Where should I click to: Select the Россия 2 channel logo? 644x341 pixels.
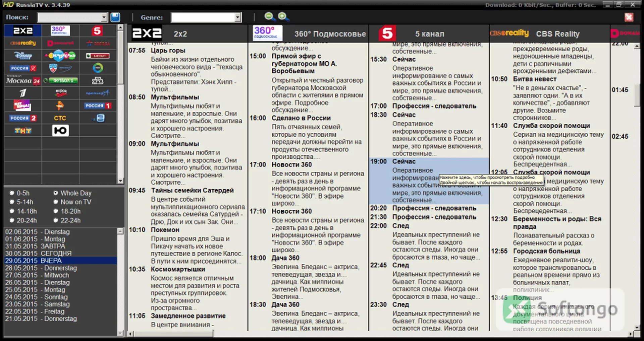click(x=23, y=118)
